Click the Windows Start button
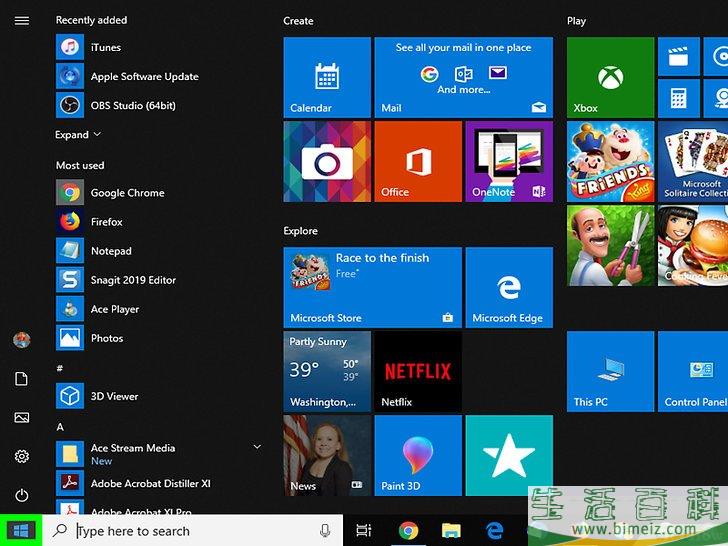The height and width of the screenshot is (546, 728). coord(21,530)
